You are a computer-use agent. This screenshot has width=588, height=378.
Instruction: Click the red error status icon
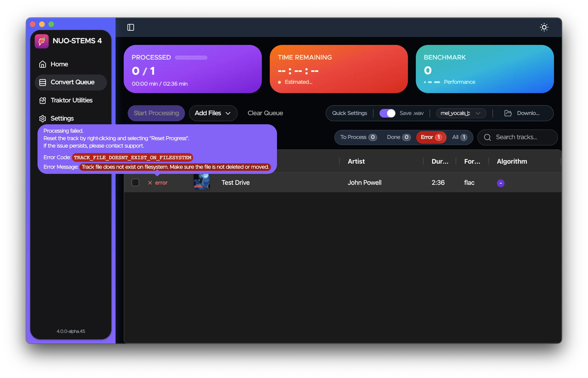(150, 183)
